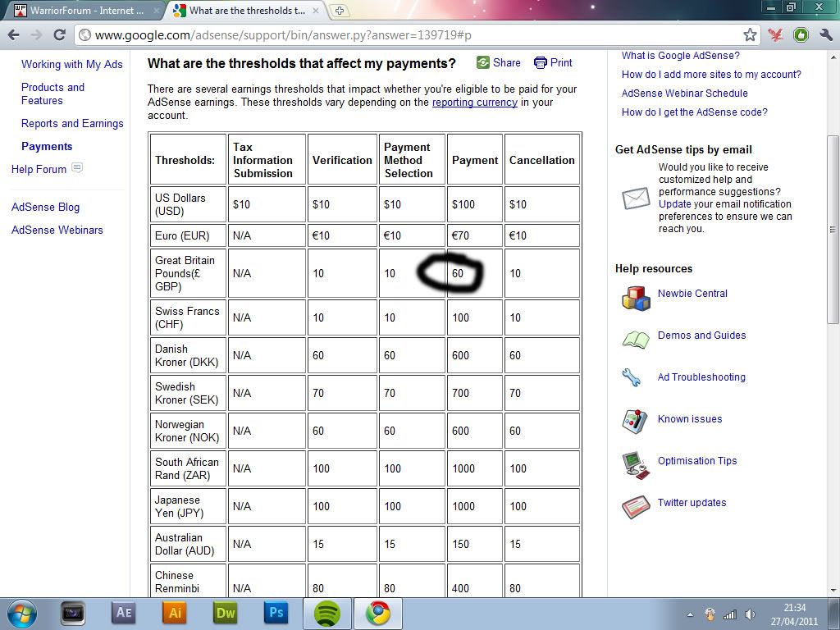Open 'AdSense Webinar Schedule' link
Viewport: 840px width, 630px height.
pyautogui.click(x=685, y=94)
